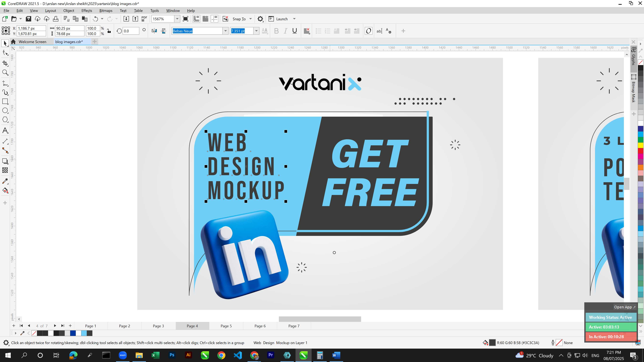Toggle the lock ratio padlock
644x362 pixels.
109,31
